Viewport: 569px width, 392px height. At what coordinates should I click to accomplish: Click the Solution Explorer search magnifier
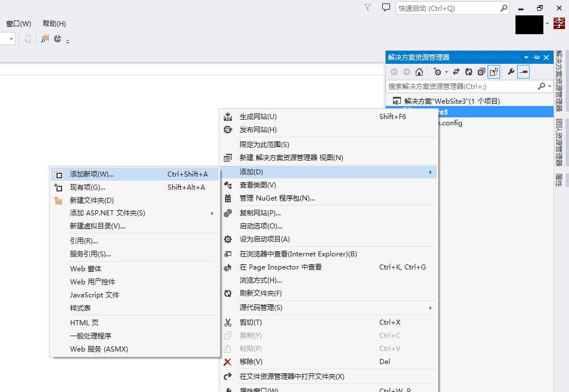(542, 87)
